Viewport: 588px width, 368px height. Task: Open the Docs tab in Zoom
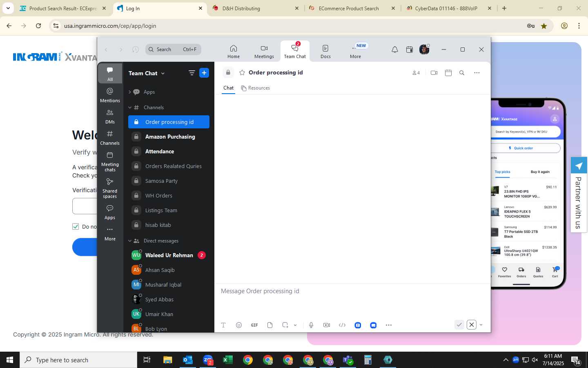pyautogui.click(x=325, y=52)
